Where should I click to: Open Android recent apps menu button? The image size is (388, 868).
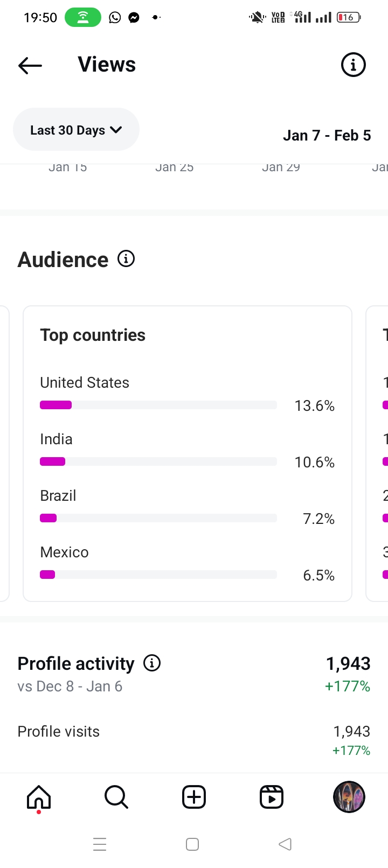pyautogui.click(x=100, y=844)
